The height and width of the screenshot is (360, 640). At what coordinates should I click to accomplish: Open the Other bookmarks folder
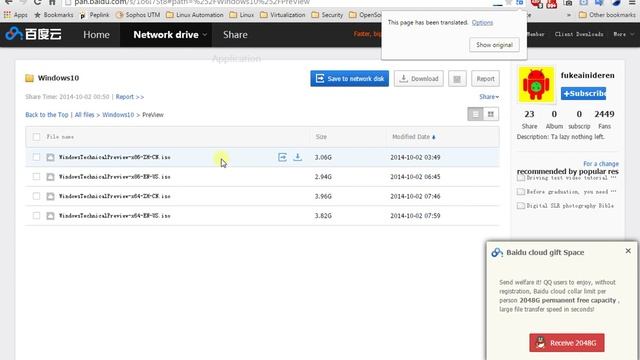(607, 15)
